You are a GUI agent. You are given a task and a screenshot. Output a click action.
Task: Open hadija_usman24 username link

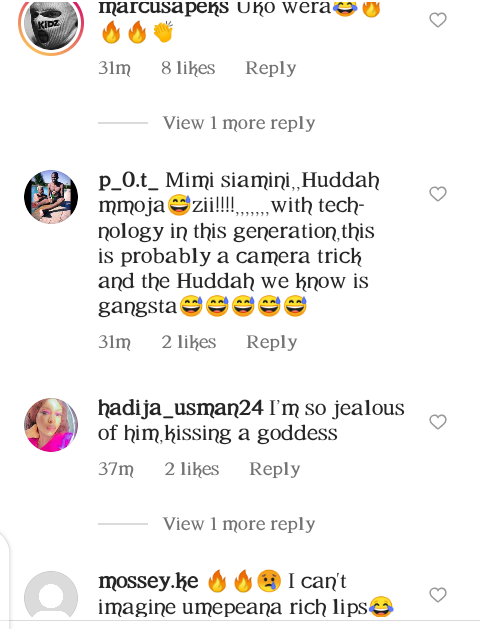(x=181, y=408)
